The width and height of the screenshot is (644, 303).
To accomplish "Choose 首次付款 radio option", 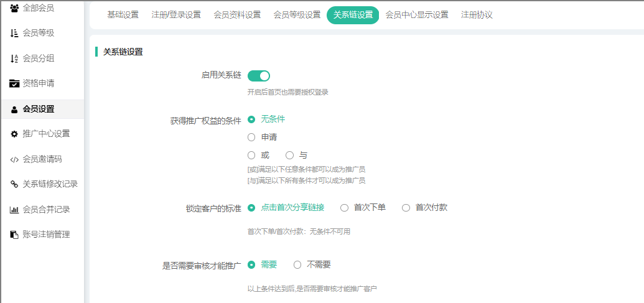I will 406,208.
